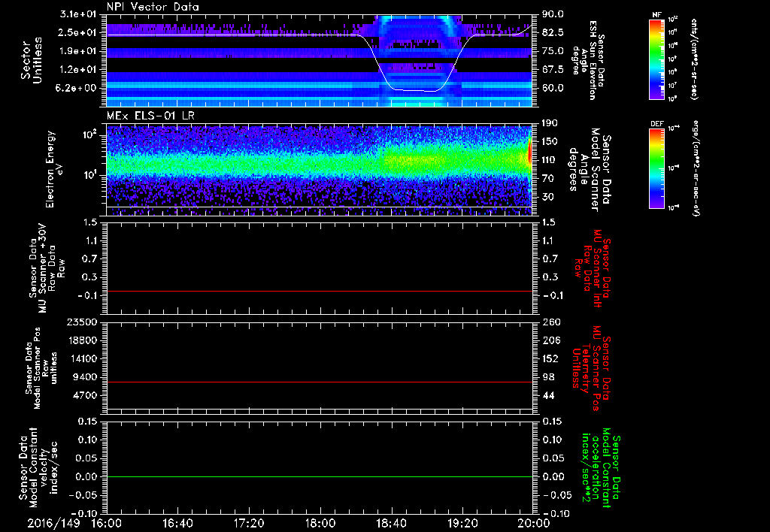Click the red "MU Scanner Pos Telemetry" label
The image size is (770, 532).
592,368
